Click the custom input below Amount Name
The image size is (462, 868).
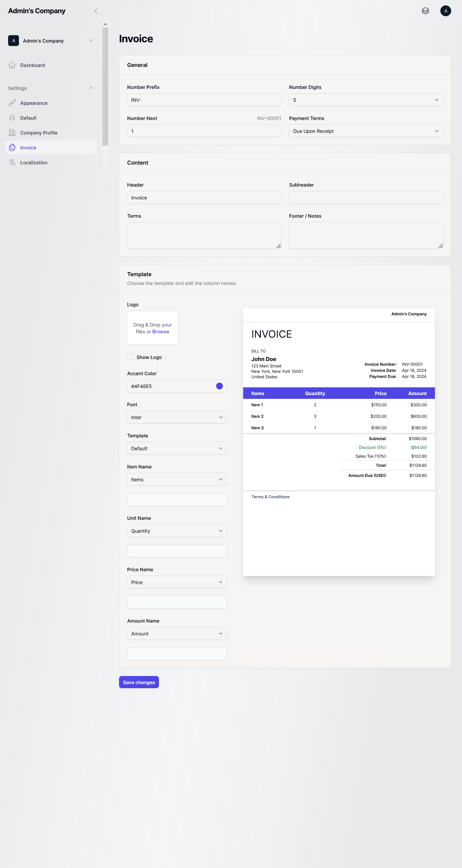(177, 654)
